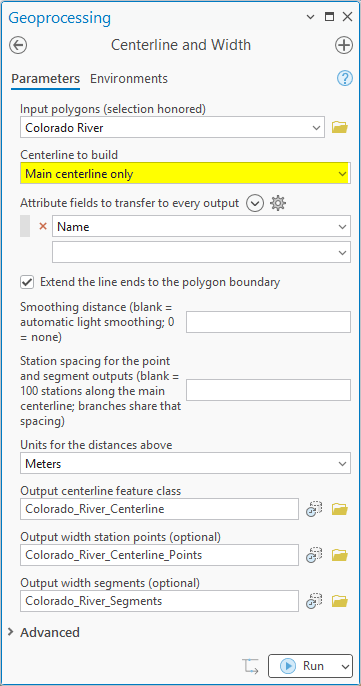Open the Name field dropdown
Screen dimensions: 361x686
pyautogui.click(x=342, y=227)
